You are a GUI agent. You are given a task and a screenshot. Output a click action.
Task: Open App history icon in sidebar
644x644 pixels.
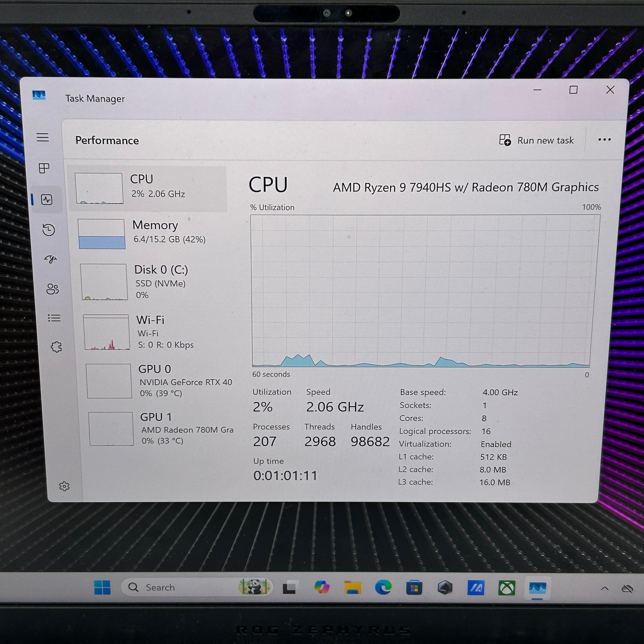tap(49, 230)
